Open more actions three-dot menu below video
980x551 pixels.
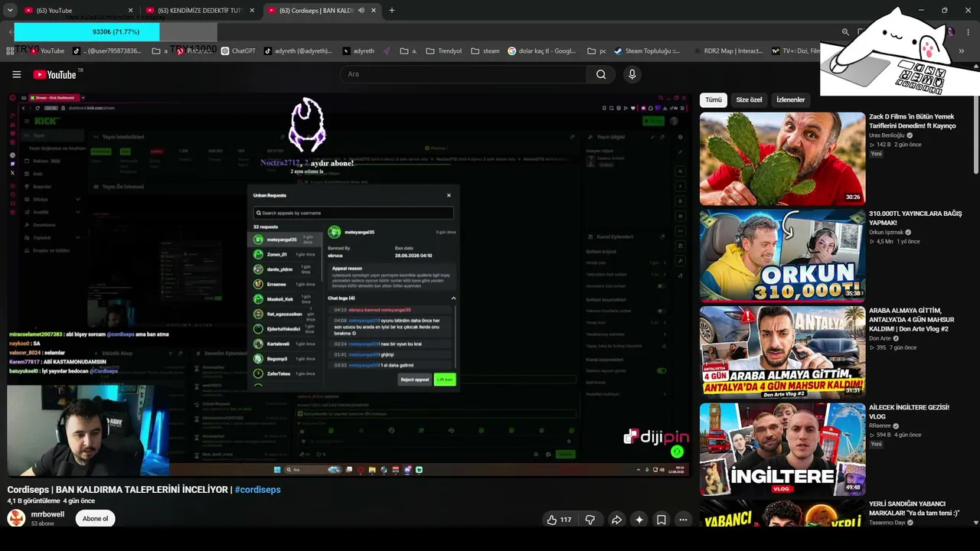[x=684, y=520]
